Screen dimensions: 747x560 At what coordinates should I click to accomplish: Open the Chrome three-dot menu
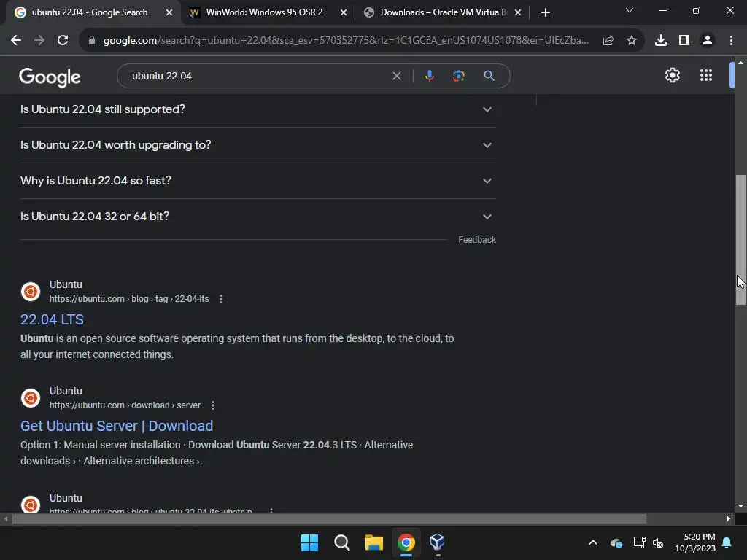(731, 41)
